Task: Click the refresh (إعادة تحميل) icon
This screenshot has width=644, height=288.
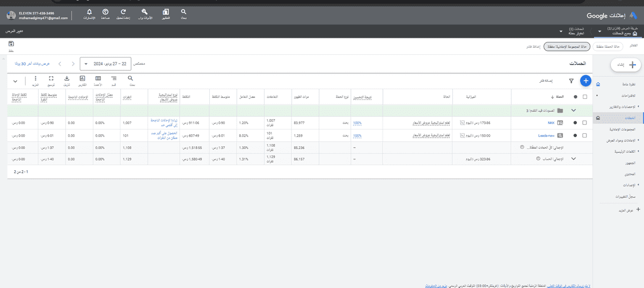Action: (x=123, y=12)
